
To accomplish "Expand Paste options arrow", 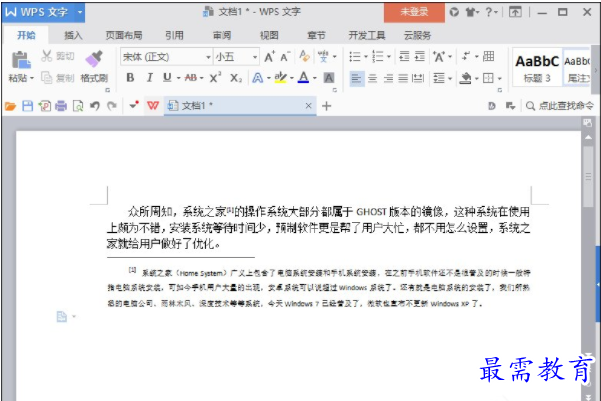I will [x=32, y=78].
